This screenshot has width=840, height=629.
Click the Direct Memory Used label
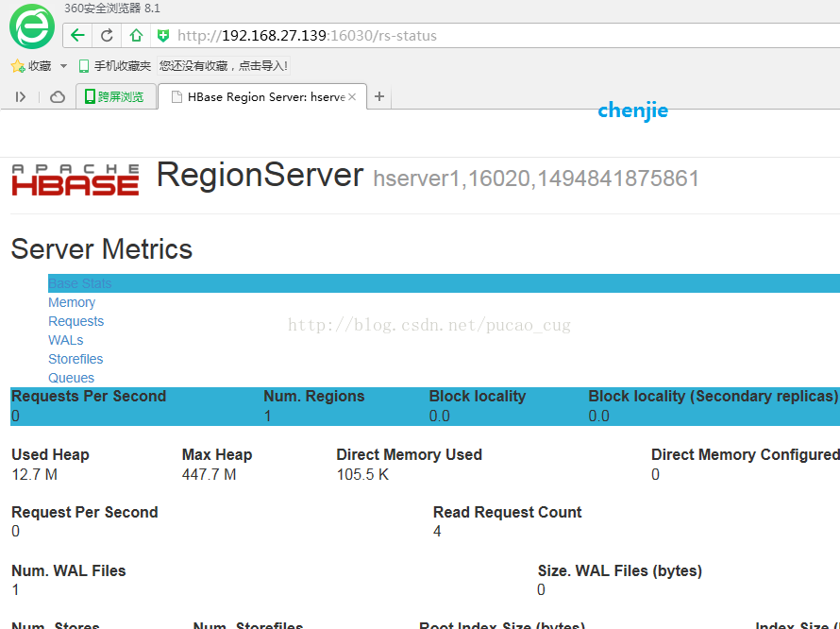410,454
